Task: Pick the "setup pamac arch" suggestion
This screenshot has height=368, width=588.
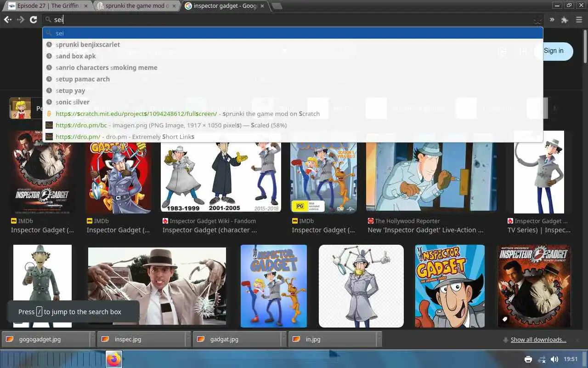Action: pyautogui.click(x=293, y=79)
